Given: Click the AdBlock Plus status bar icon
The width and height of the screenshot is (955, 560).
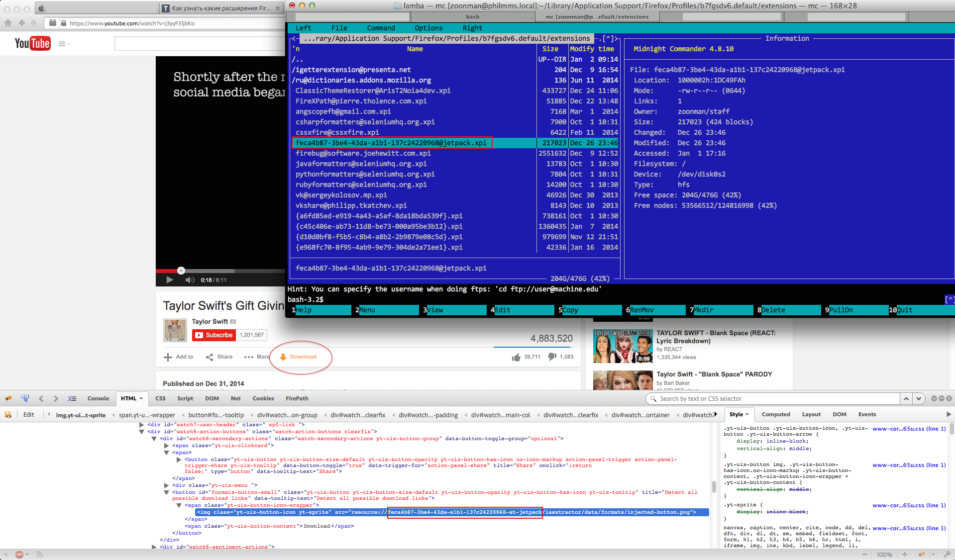Looking at the screenshot, I should pos(19,555).
